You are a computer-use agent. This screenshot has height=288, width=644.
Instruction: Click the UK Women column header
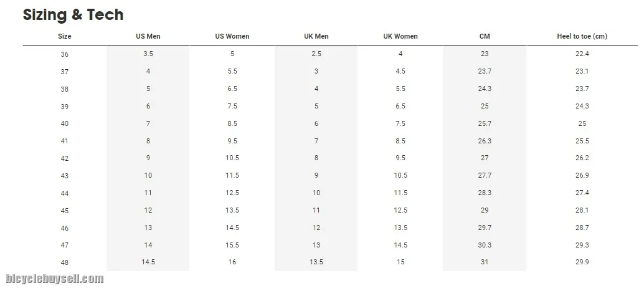point(400,36)
